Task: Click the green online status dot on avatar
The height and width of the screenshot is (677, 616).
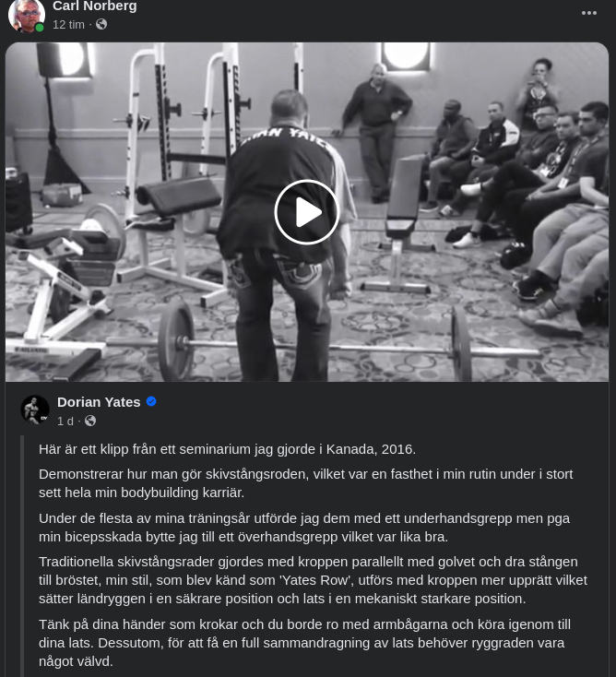Action: coord(40,28)
